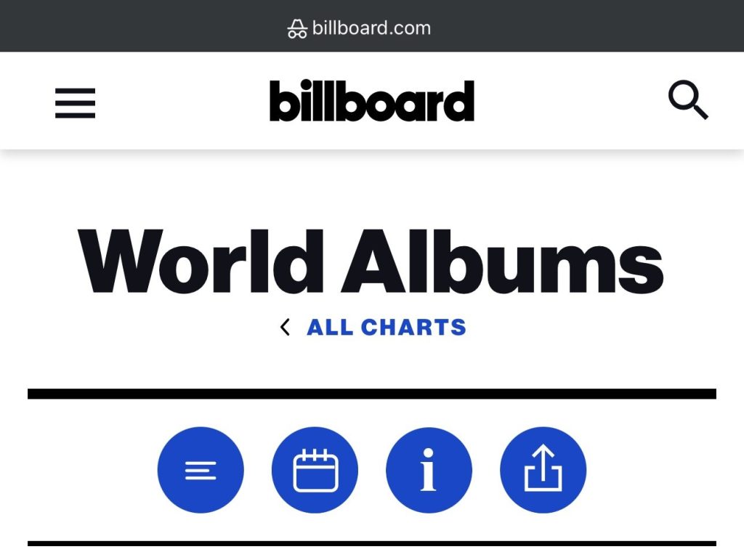This screenshot has width=744, height=560.
Task: Collapse back to all charts via left arrow
Action: (x=285, y=327)
